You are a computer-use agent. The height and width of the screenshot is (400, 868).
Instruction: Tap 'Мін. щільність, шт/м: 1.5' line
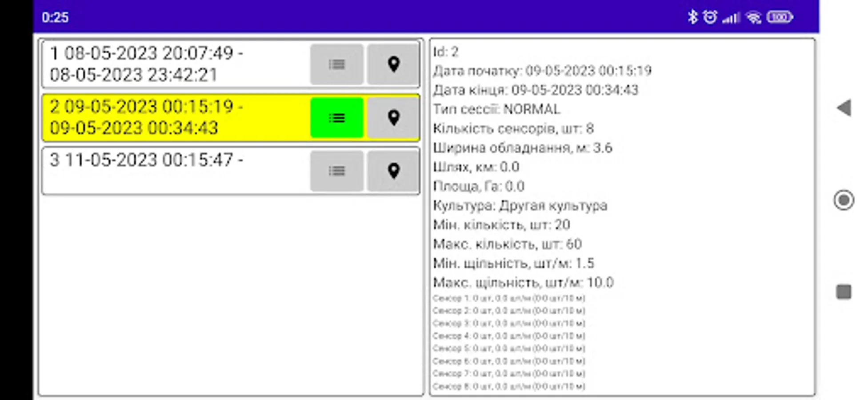[513, 264]
